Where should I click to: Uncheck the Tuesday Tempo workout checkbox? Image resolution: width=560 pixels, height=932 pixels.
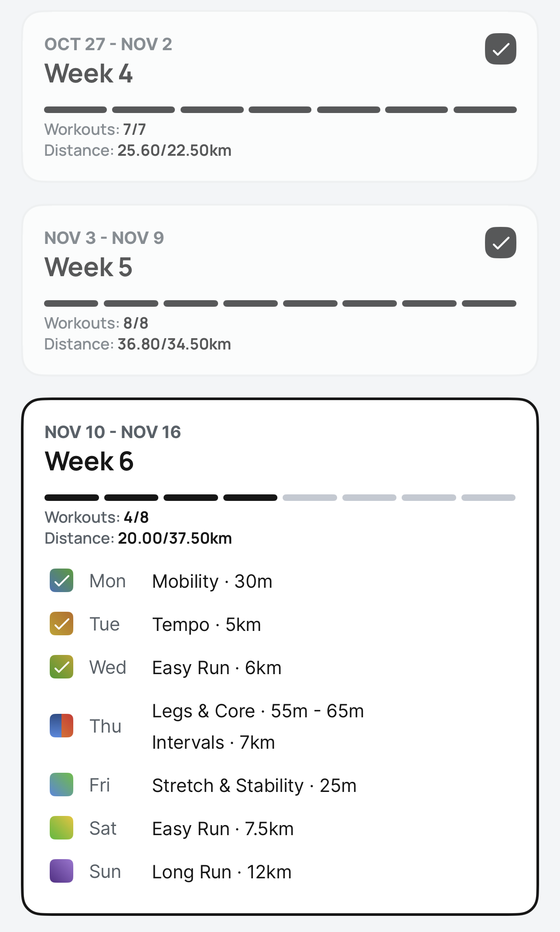click(x=61, y=624)
